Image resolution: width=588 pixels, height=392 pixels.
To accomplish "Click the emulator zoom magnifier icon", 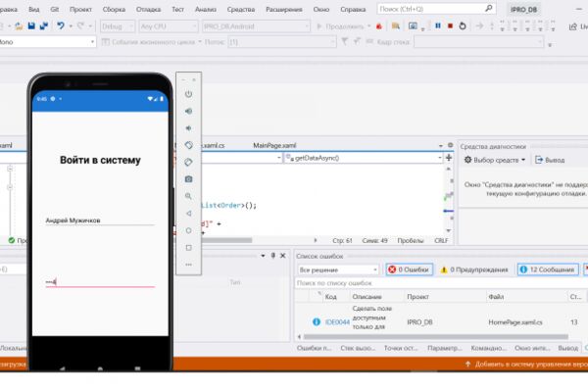I will pos(188,196).
